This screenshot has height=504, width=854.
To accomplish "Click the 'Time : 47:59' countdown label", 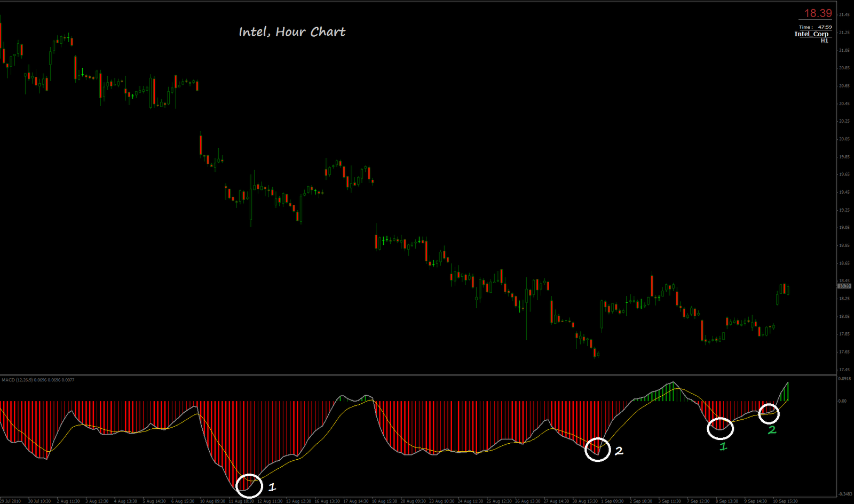I will [x=815, y=27].
